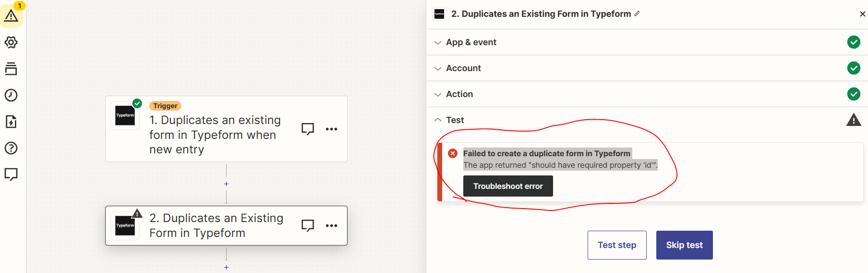This screenshot has width=868, height=273.
Task: Click 'Failed to create a duplicate form' text
Action: [x=546, y=153]
